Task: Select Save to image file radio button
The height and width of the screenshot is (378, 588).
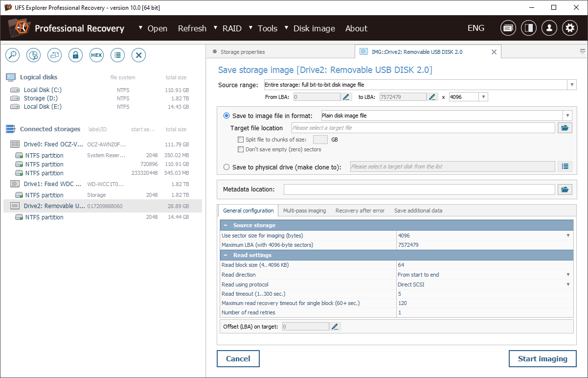Action: click(x=226, y=116)
